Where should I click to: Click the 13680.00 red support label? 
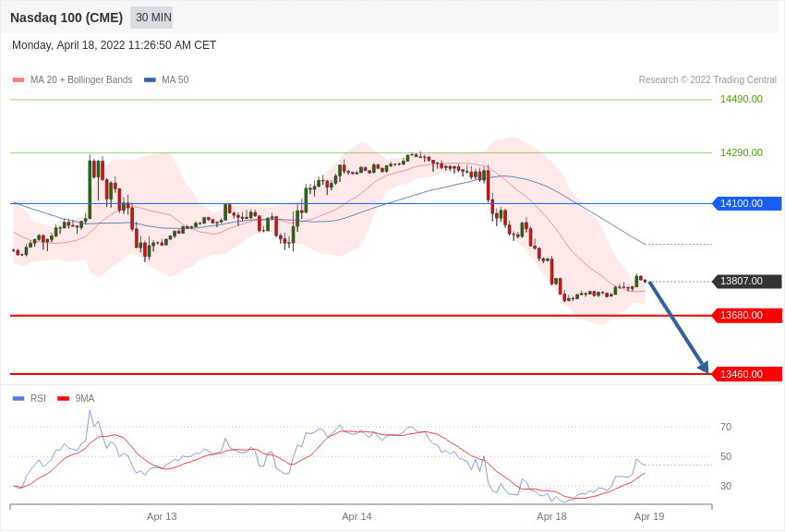747,316
